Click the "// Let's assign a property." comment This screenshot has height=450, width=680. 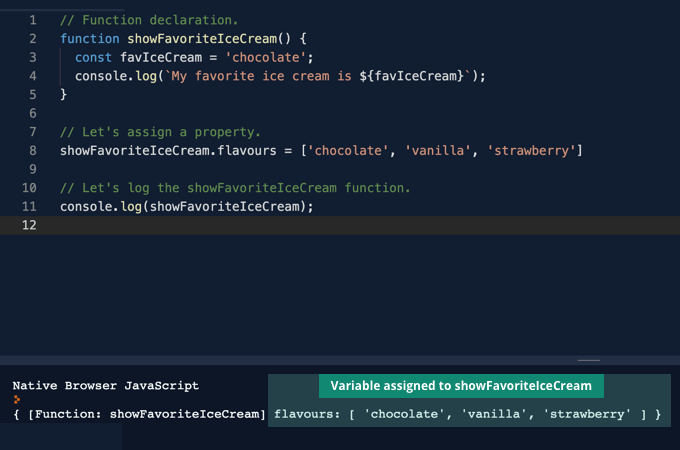160,132
